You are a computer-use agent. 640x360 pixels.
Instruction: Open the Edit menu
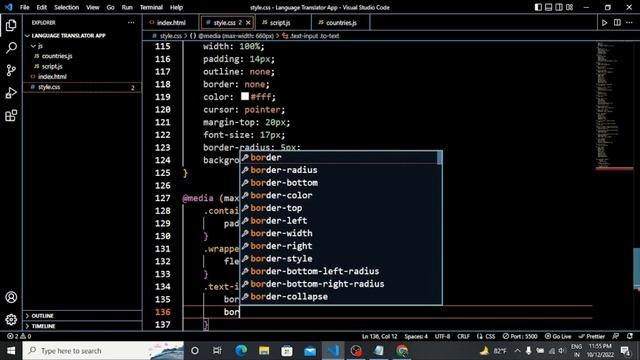[x=41, y=7]
